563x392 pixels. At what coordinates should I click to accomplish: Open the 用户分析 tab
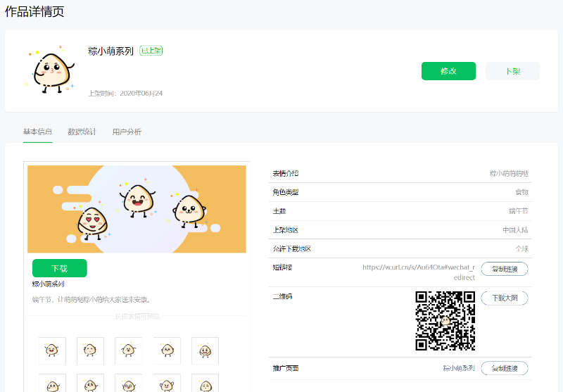click(127, 132)
